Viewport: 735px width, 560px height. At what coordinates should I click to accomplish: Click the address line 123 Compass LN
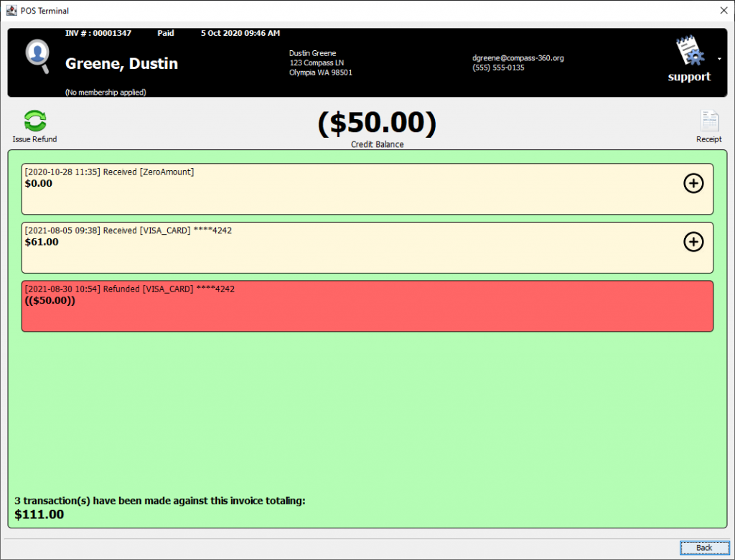point(317,63)
